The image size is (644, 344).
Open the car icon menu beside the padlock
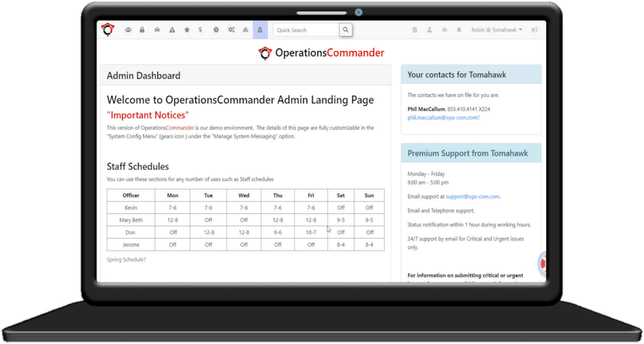point(157,30)
